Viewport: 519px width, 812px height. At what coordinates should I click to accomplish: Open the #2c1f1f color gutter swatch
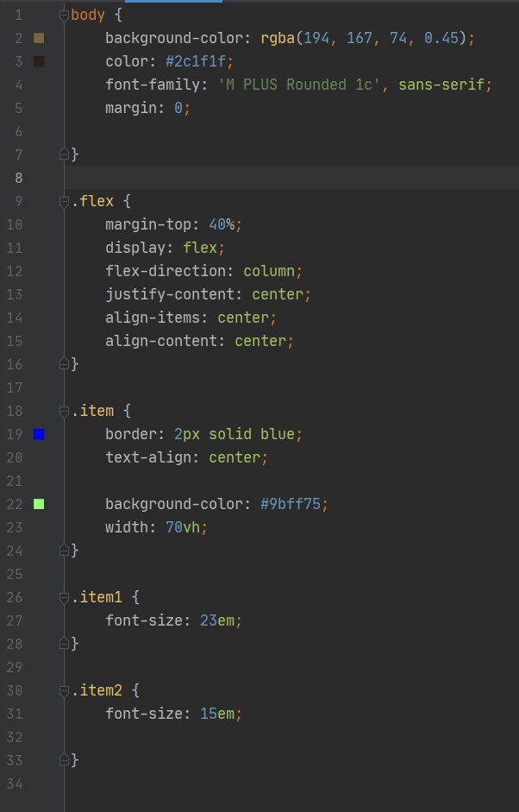[x=39, y=61]
